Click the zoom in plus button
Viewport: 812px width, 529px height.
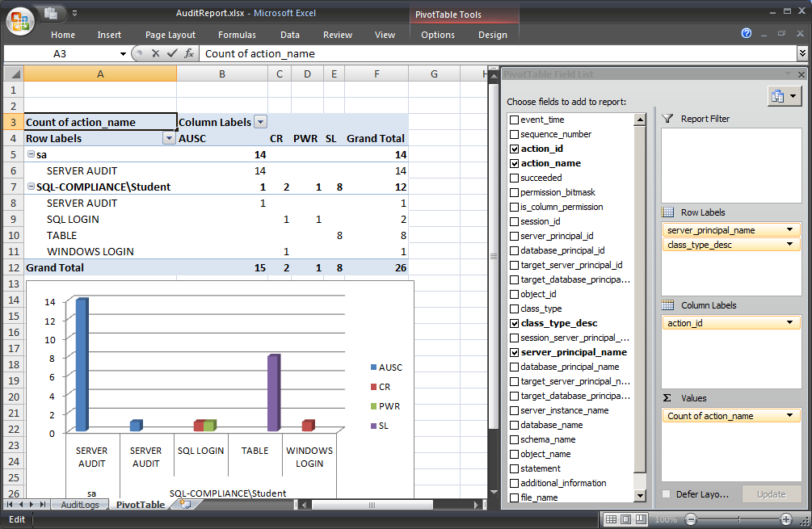tap(786, 519)
